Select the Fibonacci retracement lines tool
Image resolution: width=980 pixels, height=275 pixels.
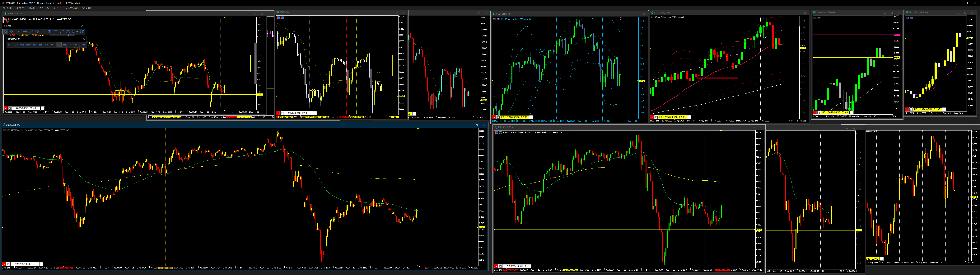tap(43, 32)
